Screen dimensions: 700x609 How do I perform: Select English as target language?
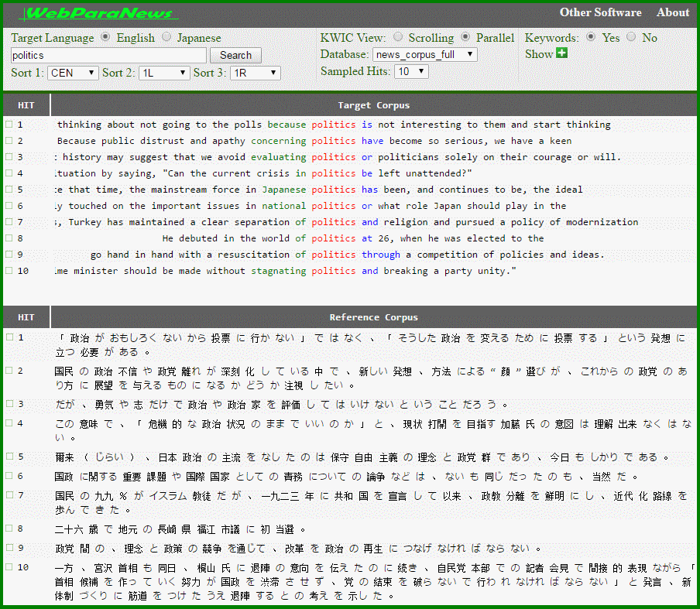pos(106,37)
